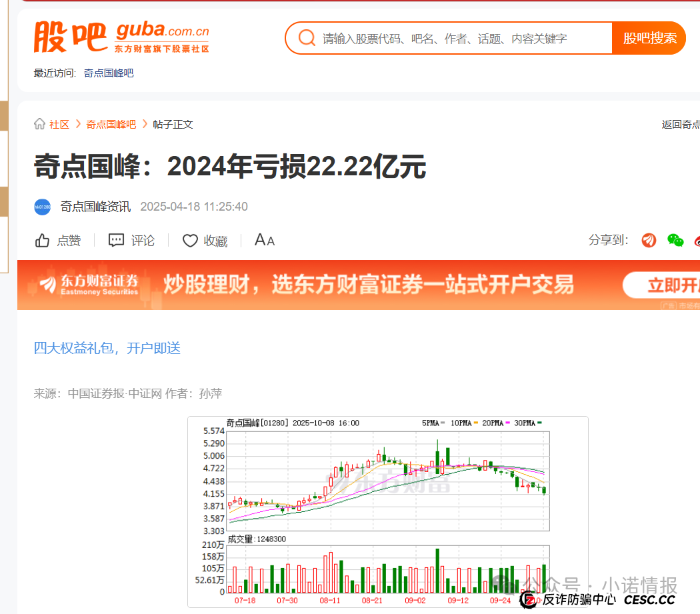This screenshot has height=614, width=700.
Task: Share the post via the WeChat icon
Action: (x=675, y=240)
